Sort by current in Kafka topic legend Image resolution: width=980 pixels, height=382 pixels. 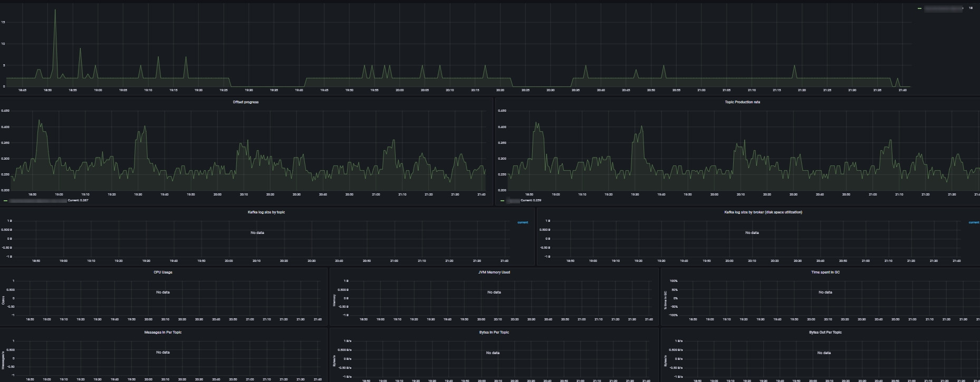(x=523, y=222)
